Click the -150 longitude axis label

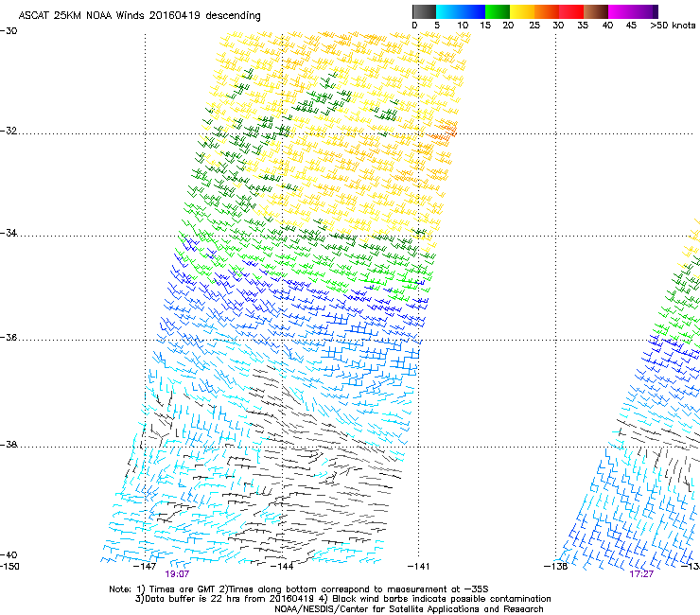(9, 567)
